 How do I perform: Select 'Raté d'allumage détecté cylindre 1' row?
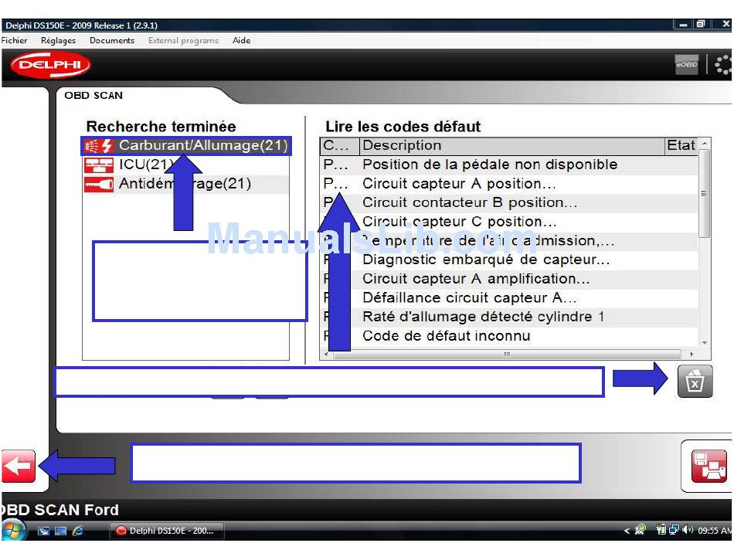(x=509, y=317)
